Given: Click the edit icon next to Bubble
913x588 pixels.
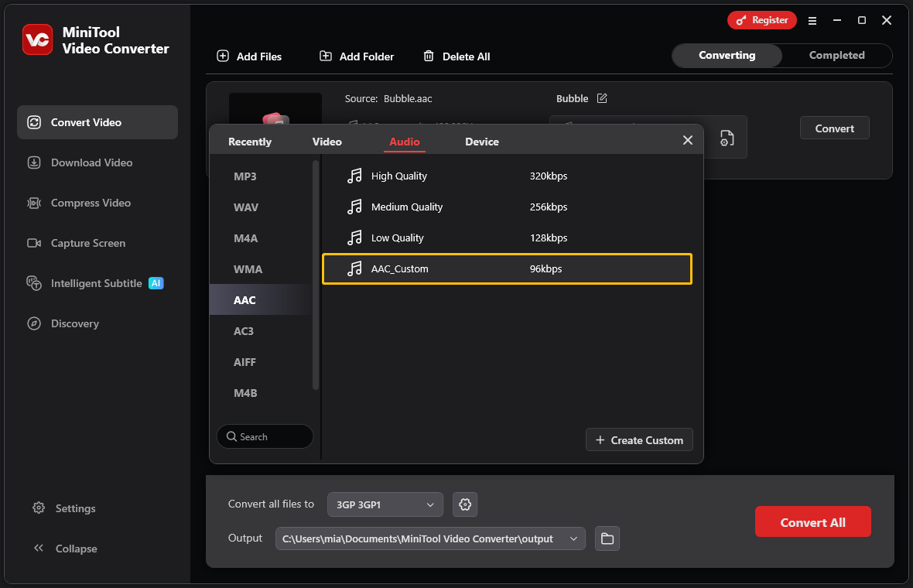Looking at the screenshot, I should 602,98.
